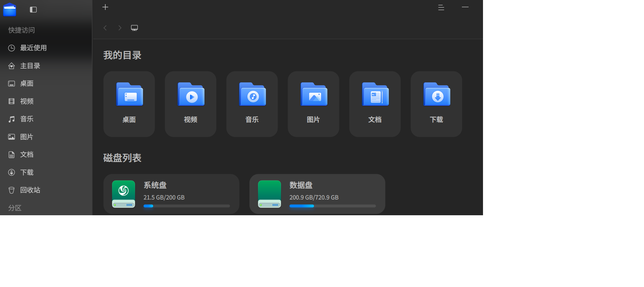Open 回收站 trash in sidebar
644x287 pixels.
46,190
